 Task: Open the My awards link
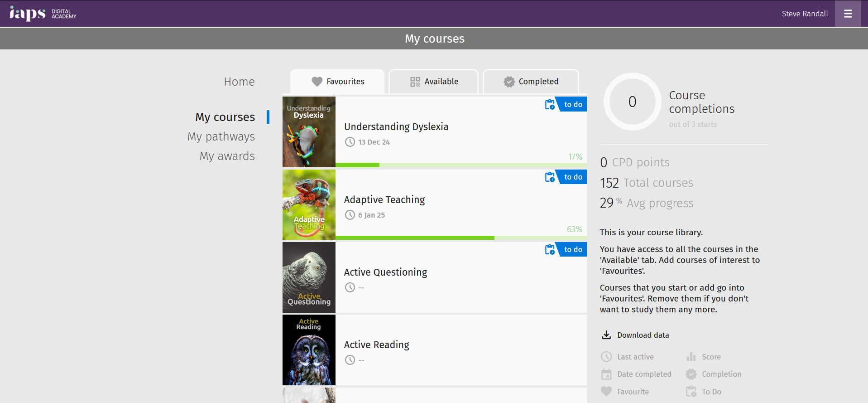[227, 156]
